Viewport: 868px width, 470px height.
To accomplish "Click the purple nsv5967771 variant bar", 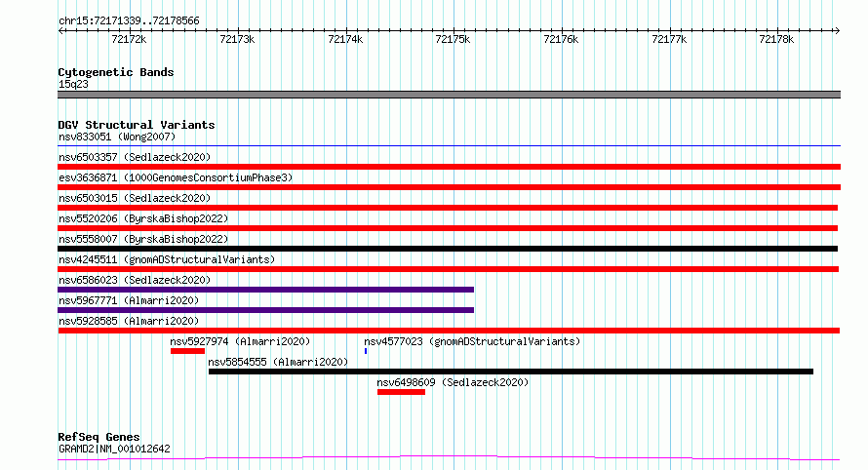I will click(x=265, y=310).
